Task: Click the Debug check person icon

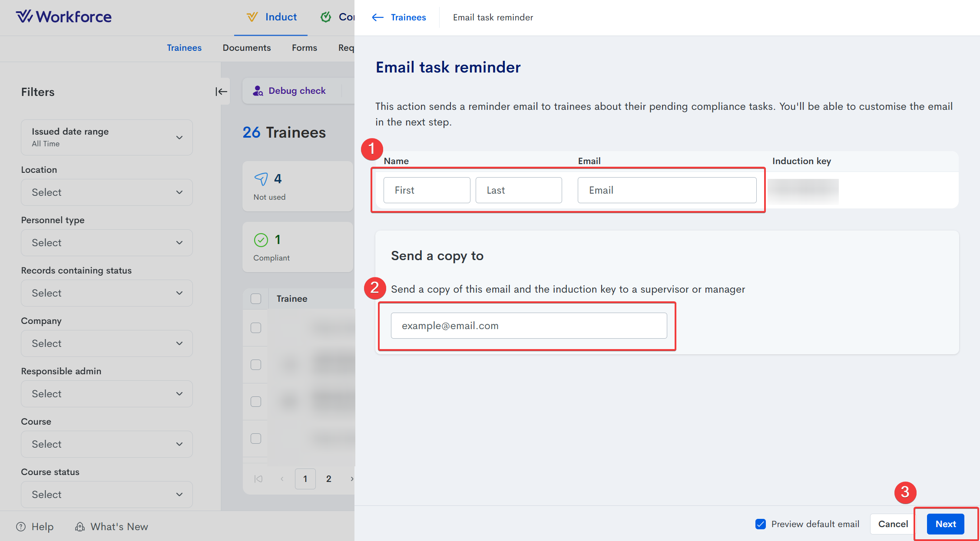Action: pos(258,91)
